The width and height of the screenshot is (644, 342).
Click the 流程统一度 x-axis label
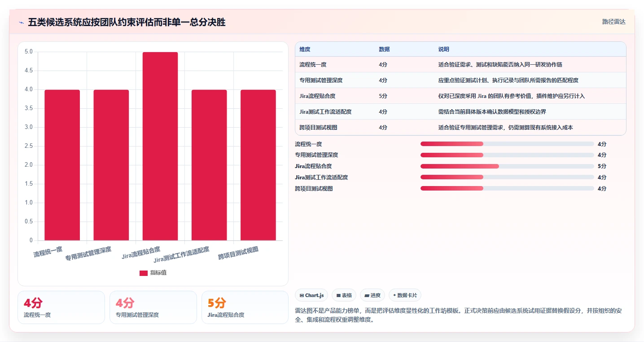(x=48, y=252)
